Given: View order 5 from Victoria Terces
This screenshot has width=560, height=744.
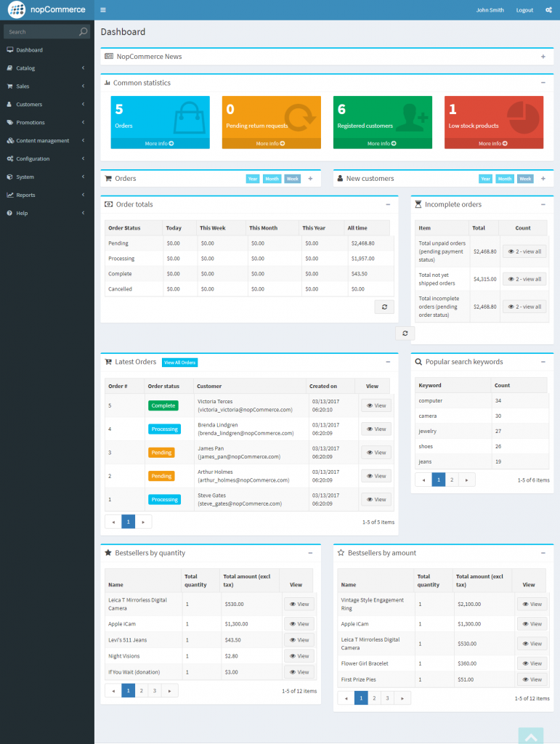Looking at the screenshot, I should point(376,405).
